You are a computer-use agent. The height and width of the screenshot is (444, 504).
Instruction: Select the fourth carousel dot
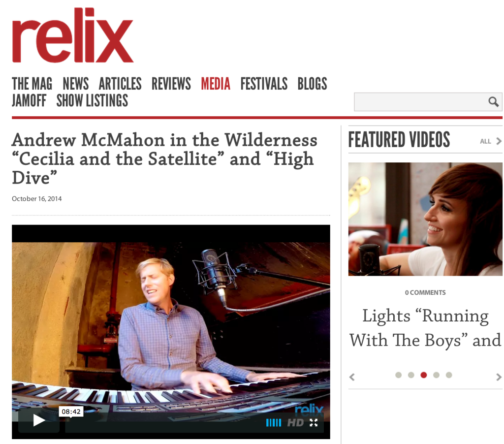pyautogui.click(x=436, y=375)
